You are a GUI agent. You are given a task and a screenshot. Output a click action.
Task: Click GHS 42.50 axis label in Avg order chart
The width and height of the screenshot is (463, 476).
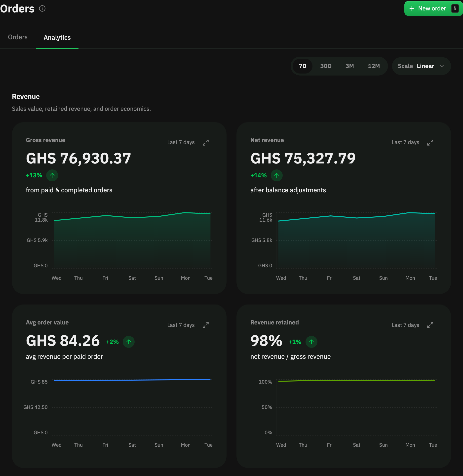click(36, 407)
